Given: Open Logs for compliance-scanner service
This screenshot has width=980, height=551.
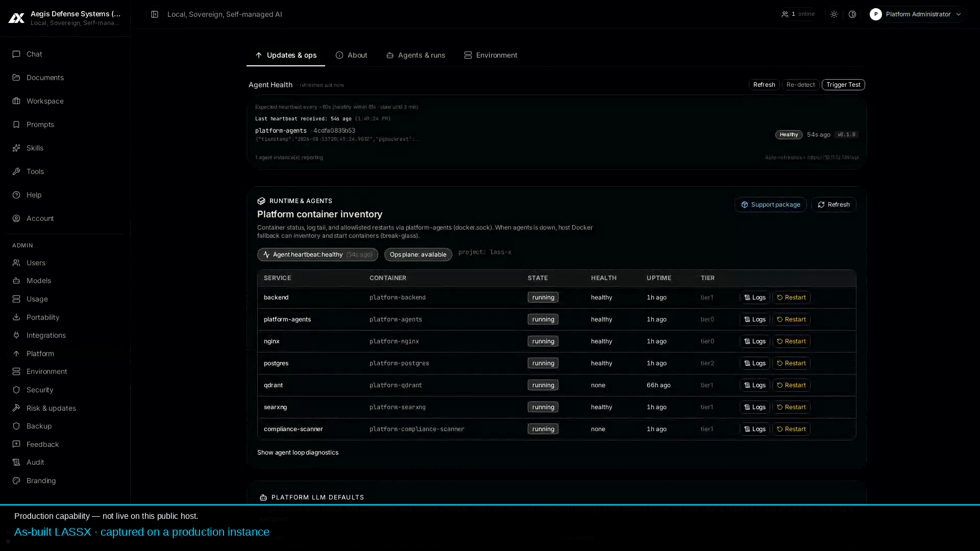Looking at the screenshot, I should (x=754, y=429).
